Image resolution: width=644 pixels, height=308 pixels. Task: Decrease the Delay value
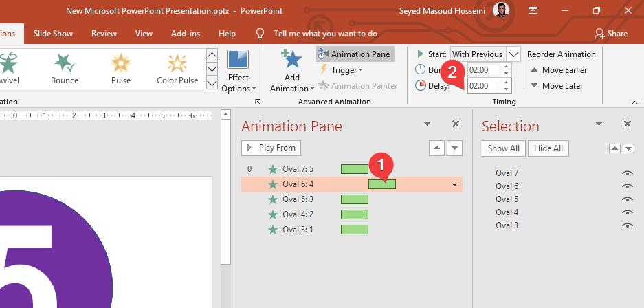pyautogui.click(x=506, y=89)
